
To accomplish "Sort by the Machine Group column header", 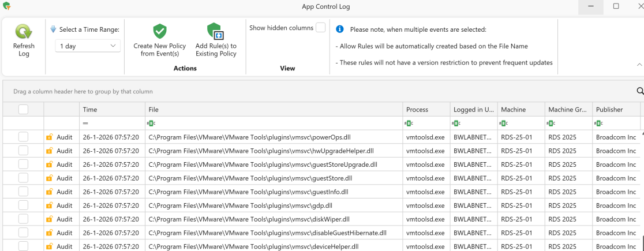I will 568,109.
